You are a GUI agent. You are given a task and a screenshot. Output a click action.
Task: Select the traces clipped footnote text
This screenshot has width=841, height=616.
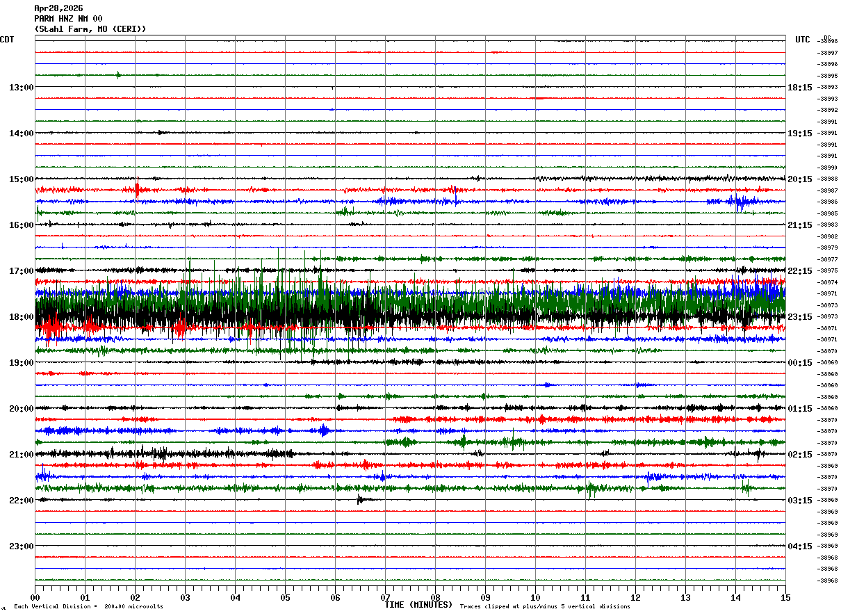click(x=545, y=607)
